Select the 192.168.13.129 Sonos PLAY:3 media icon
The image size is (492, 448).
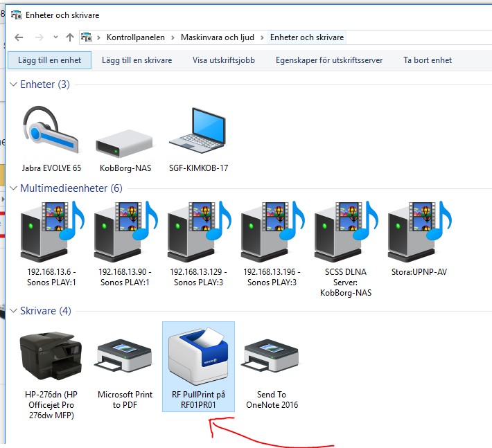coord(199,231)
